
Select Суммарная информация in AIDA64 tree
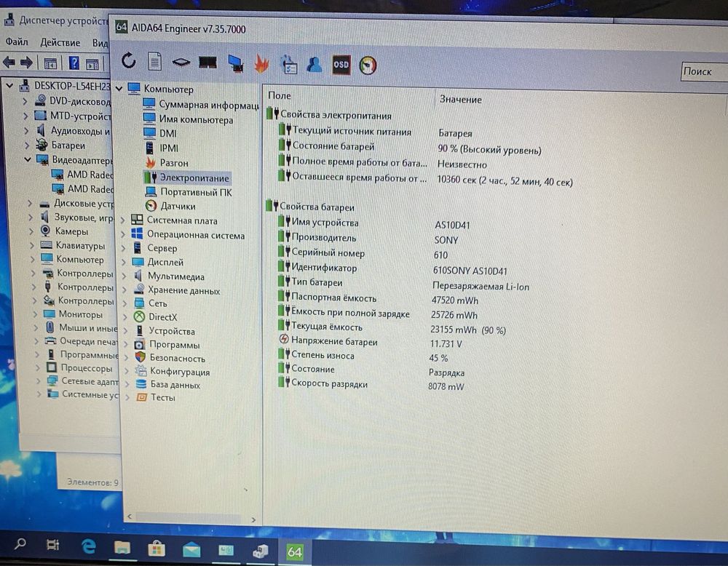coord(208,105)
